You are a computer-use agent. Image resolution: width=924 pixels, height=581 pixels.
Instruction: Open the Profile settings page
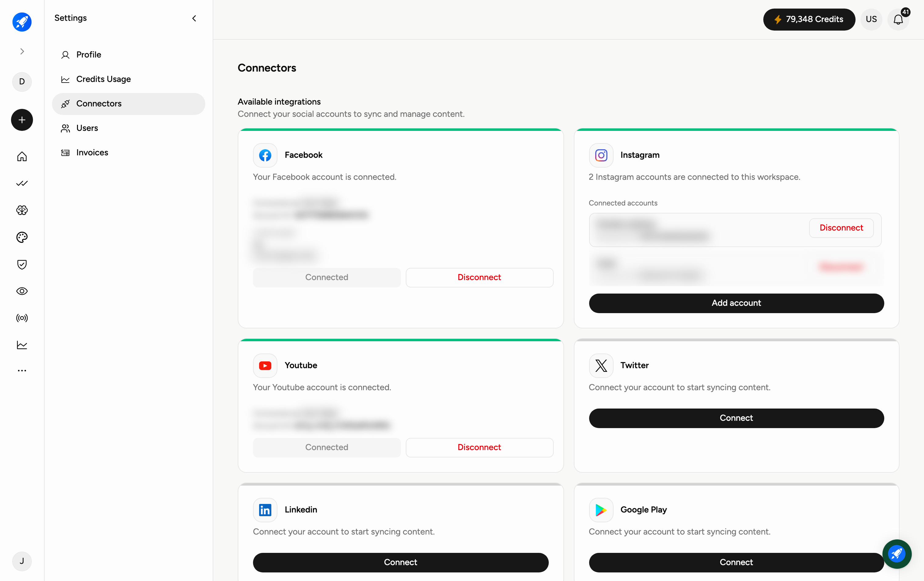tap(129, 54)
